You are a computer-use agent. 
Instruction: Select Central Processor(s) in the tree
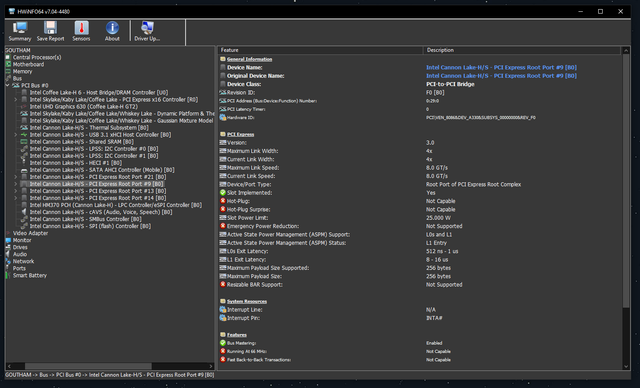[x=37, y=58]
